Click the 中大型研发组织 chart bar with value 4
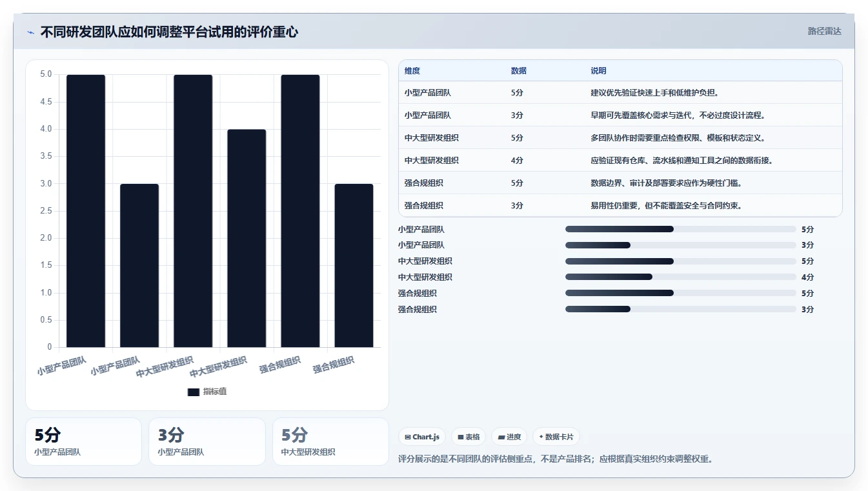The width and height of the screenshot is (868, 491). [x=247, y=238]
